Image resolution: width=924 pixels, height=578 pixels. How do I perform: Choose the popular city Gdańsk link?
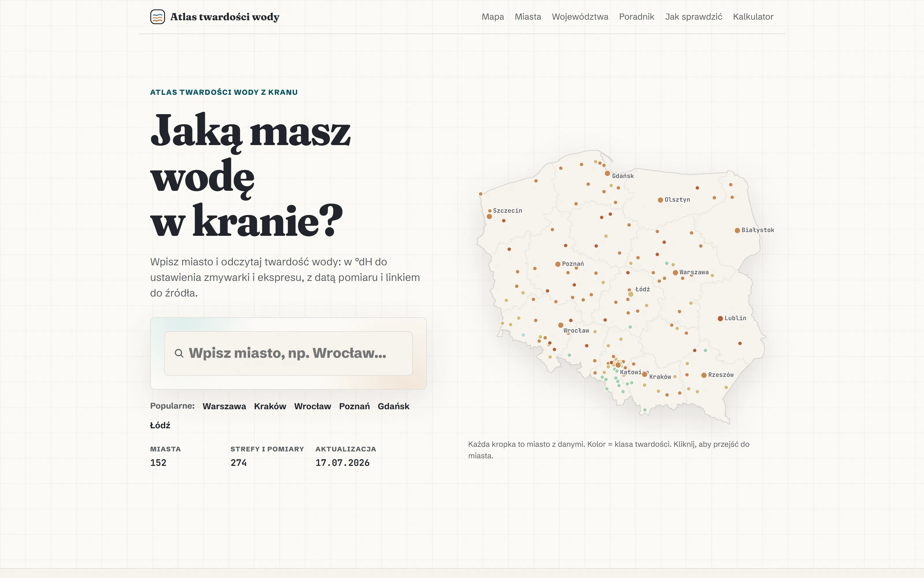click(x=393, y=406)
